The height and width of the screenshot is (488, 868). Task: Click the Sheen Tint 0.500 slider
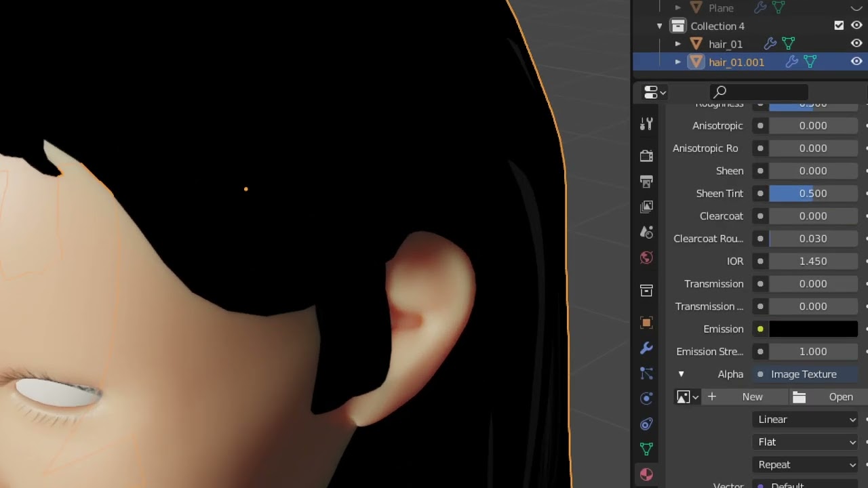(813, 193)
